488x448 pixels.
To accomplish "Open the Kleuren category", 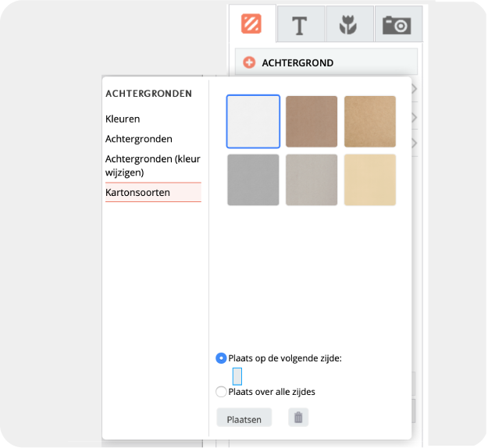I will click(x=123, y=119).
